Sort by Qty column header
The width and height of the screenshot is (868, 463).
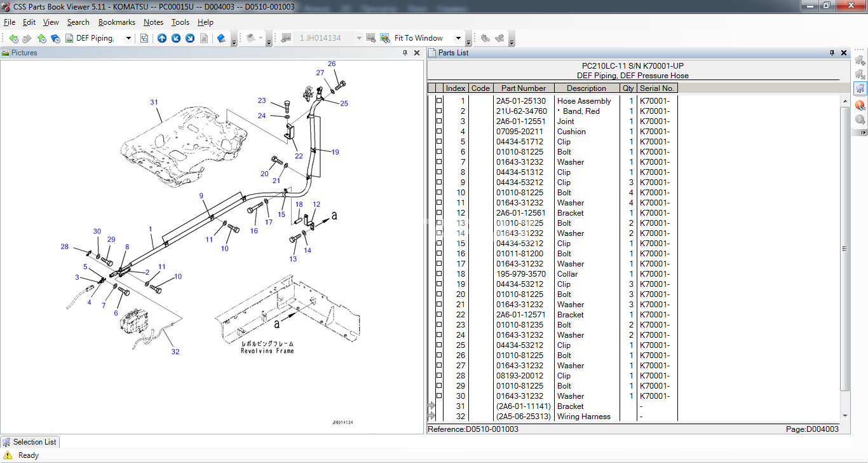pyautogui.click(x=628, y=88)
